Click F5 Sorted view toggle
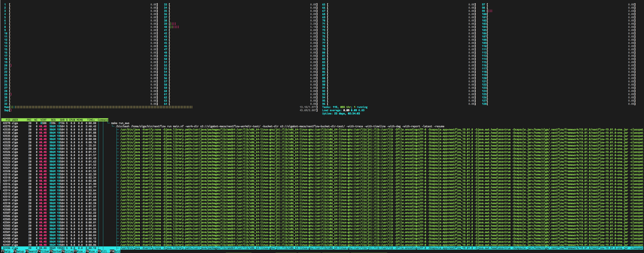Viewport: 644px width, 253px height. (x=55, y=251)
